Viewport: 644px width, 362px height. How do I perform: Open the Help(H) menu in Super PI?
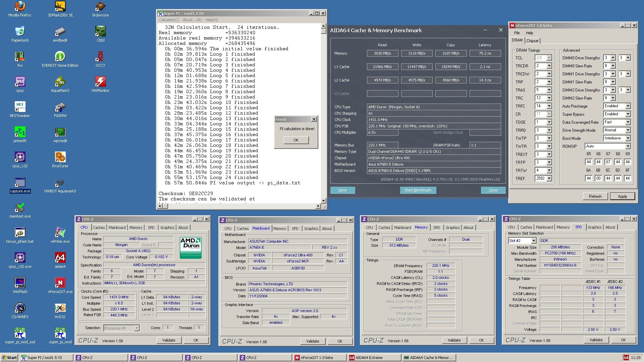click(212, 20)
